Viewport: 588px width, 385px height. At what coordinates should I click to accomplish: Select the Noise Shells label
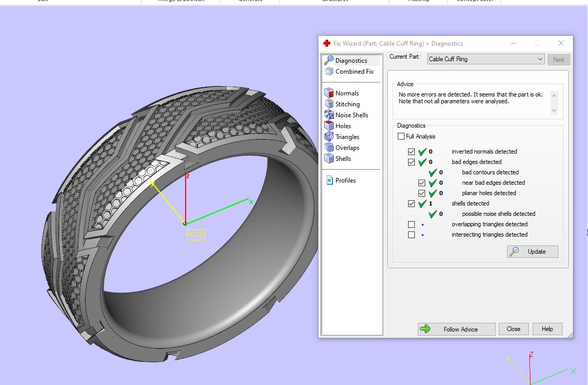(x=352, y=115)
